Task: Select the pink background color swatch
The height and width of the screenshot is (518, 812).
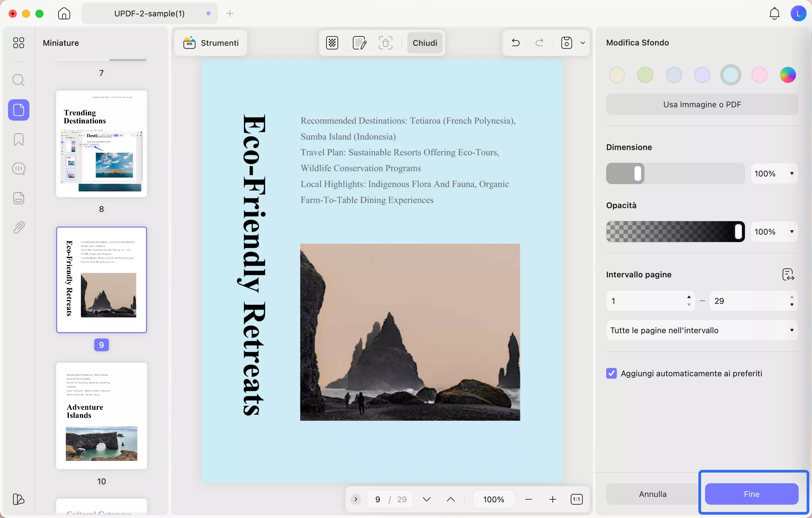Action: pyautogui.click(x=760, y=75)
